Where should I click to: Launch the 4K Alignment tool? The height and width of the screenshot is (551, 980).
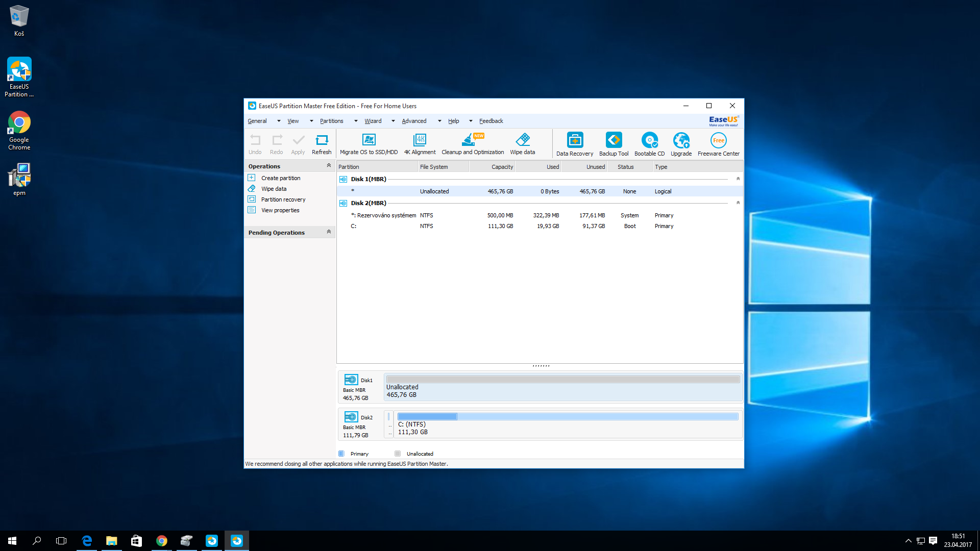click(420, 144)
